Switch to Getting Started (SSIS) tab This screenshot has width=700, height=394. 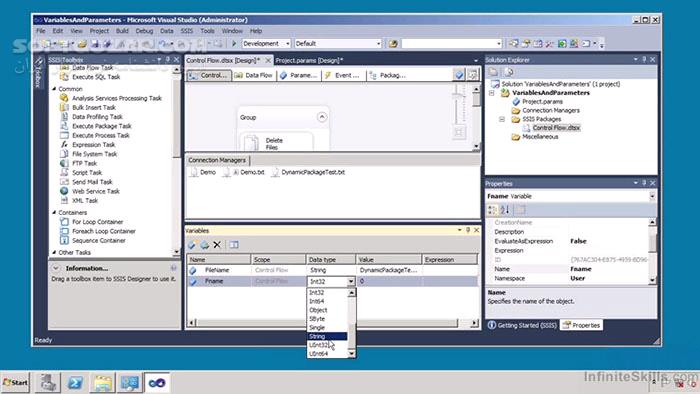tap(522, 325)
